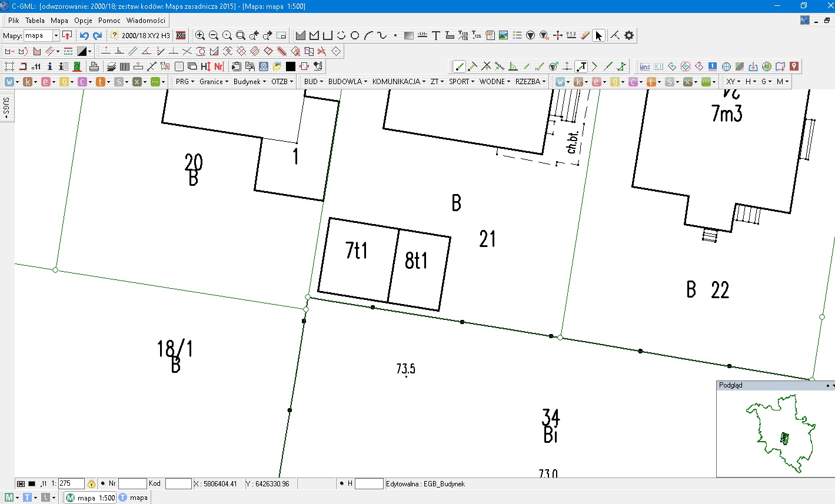Open the Opcje menu
This screenshot has width=835, height=504.
tap(83, 20)
